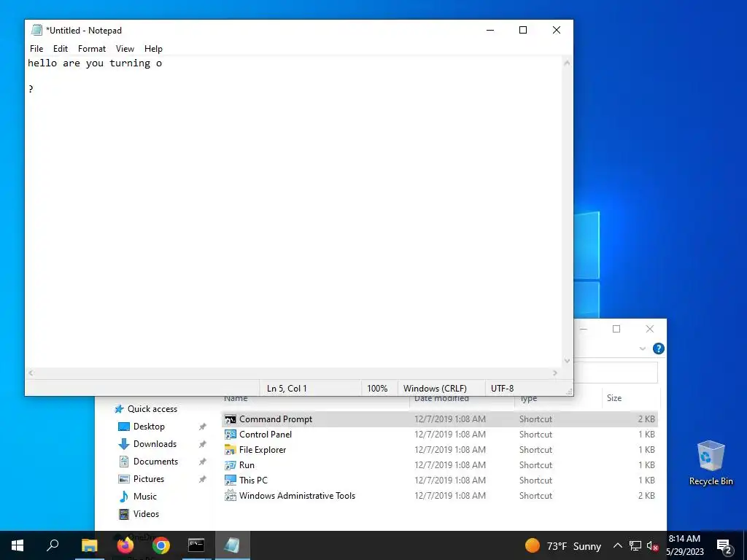Select Quick access in File Explorer sidebar
The image size is (747, 560).
[152, 408]
